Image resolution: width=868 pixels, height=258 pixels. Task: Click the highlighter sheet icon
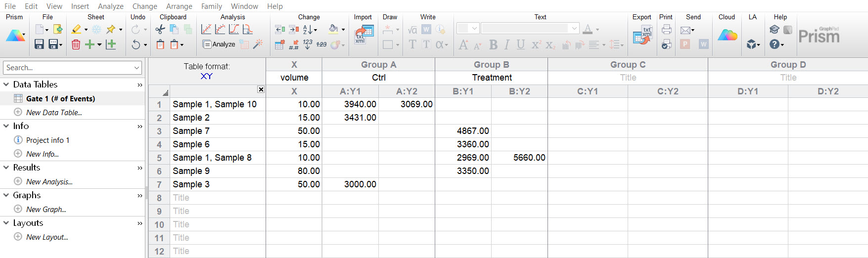point(76,30)
